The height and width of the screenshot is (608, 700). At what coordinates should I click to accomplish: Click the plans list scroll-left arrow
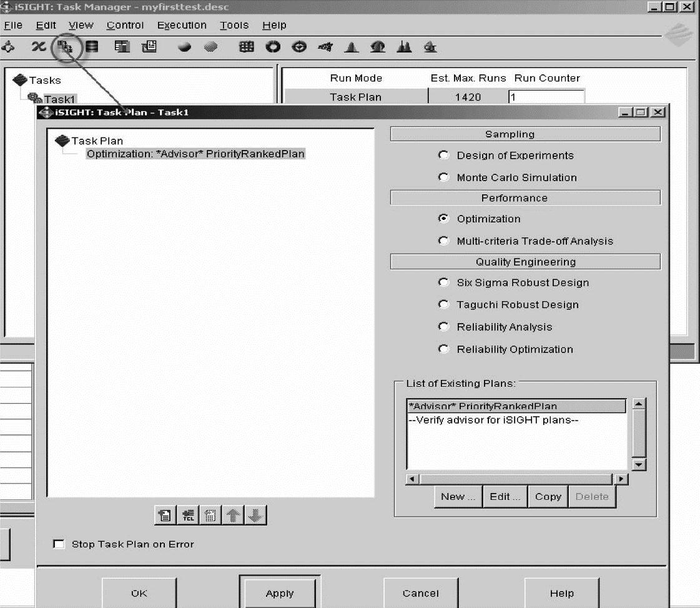412,479
